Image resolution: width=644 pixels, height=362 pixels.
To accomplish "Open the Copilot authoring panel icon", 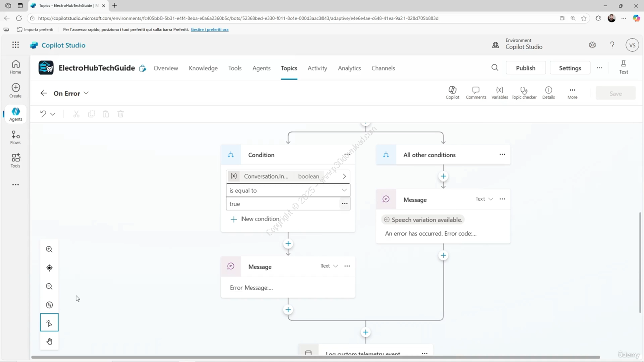I will coord(452,92).
